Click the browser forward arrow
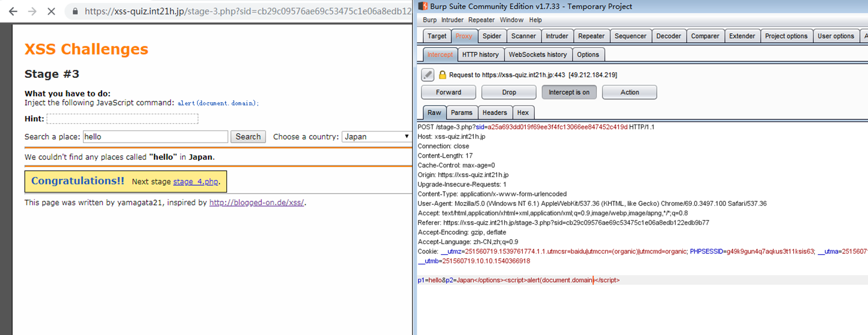868x335 pixels. tap(32, 11)
